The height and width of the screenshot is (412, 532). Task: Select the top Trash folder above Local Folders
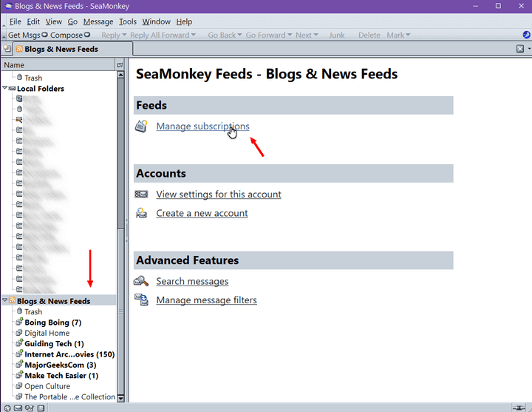tap(33, 78)
